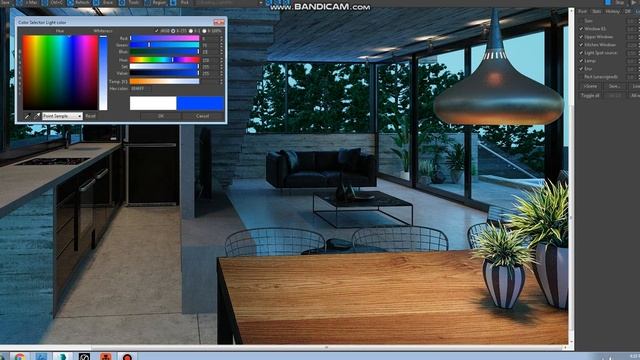The height and width of the screenshot is (360, 640).
Task: Open Chrome from the taskbar
Action: [x=19, y=356]
